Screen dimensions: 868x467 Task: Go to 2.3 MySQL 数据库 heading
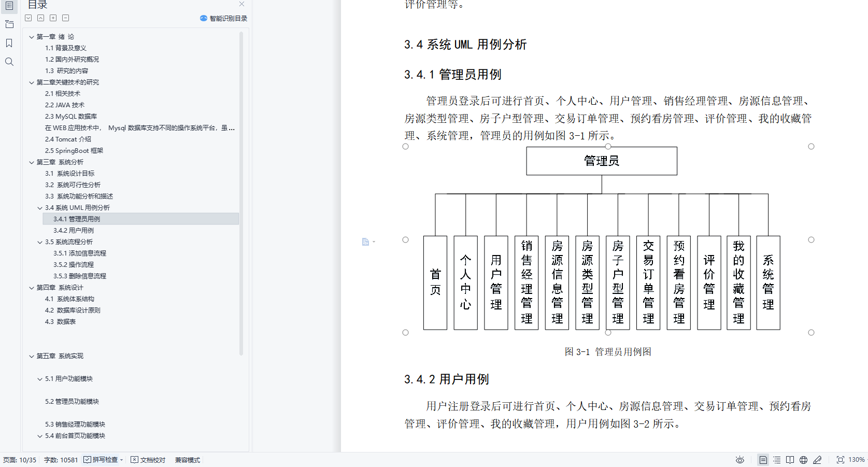71,117
